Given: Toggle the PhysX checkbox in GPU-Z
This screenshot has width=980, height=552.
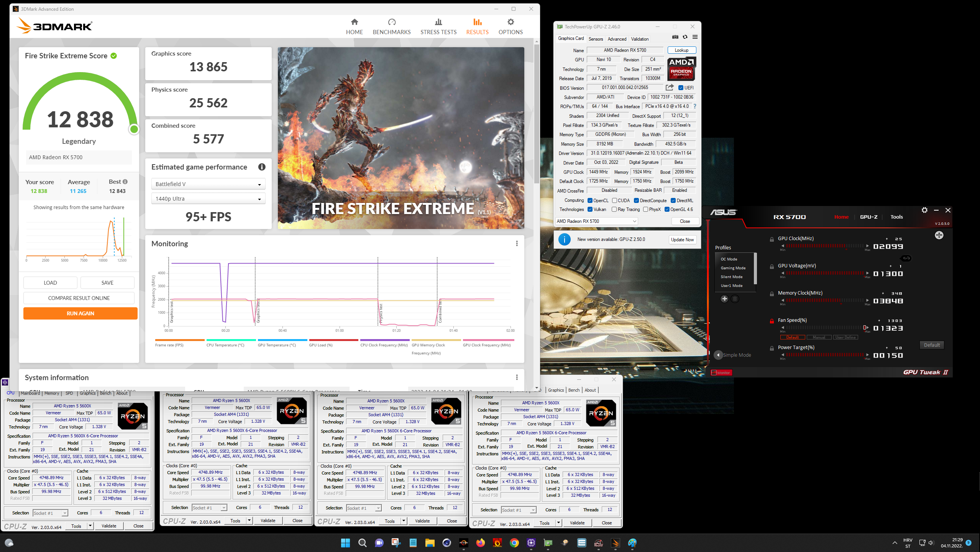Looking at the screenshot, I should [646, 209].
